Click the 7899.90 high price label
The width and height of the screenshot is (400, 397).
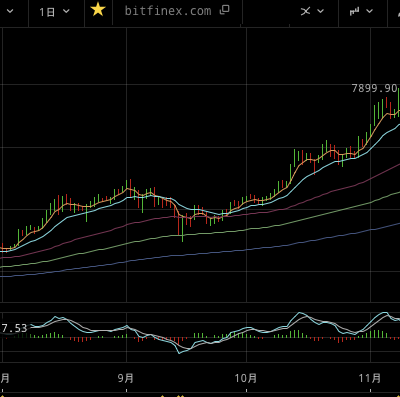(x=375, y=88)
